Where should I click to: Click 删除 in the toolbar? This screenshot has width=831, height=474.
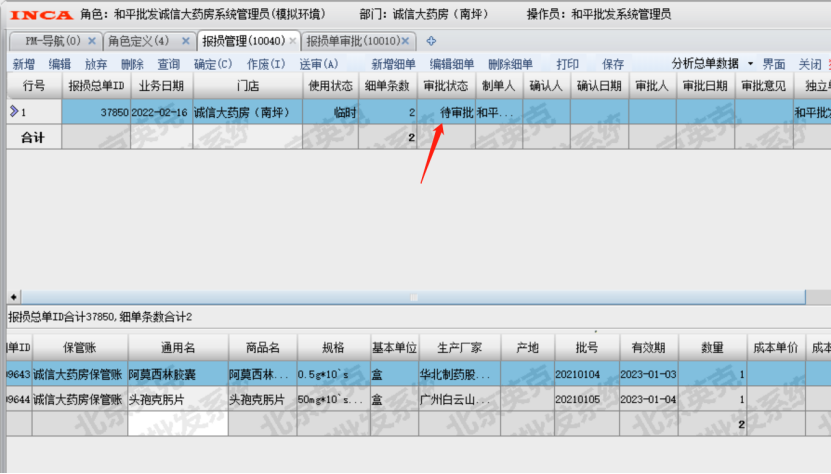[132, 64]
